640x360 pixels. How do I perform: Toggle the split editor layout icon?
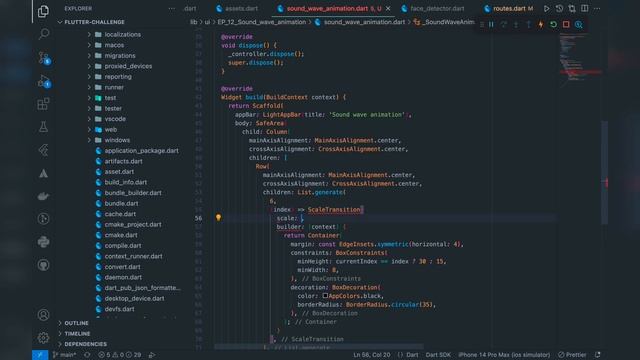coord(584,9)
